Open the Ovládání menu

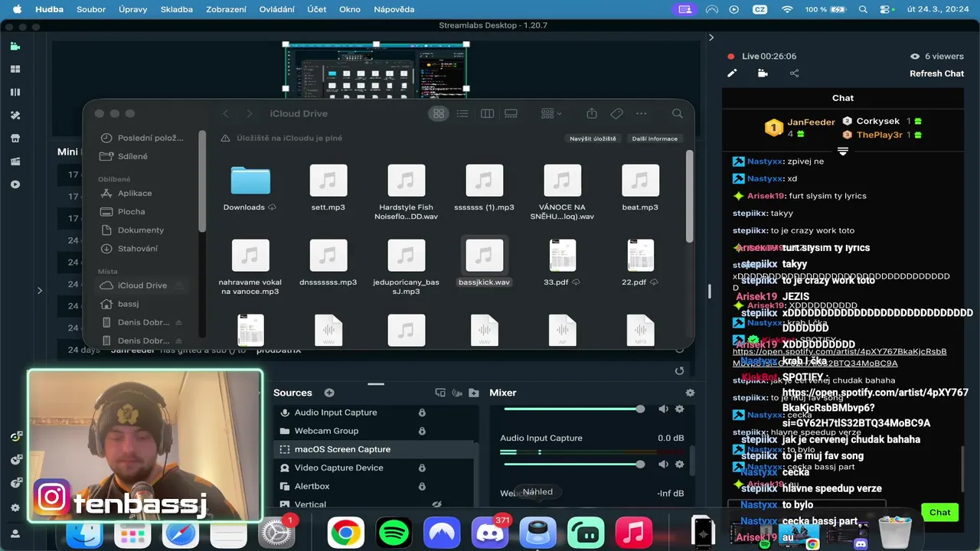[x=276, y=9]
